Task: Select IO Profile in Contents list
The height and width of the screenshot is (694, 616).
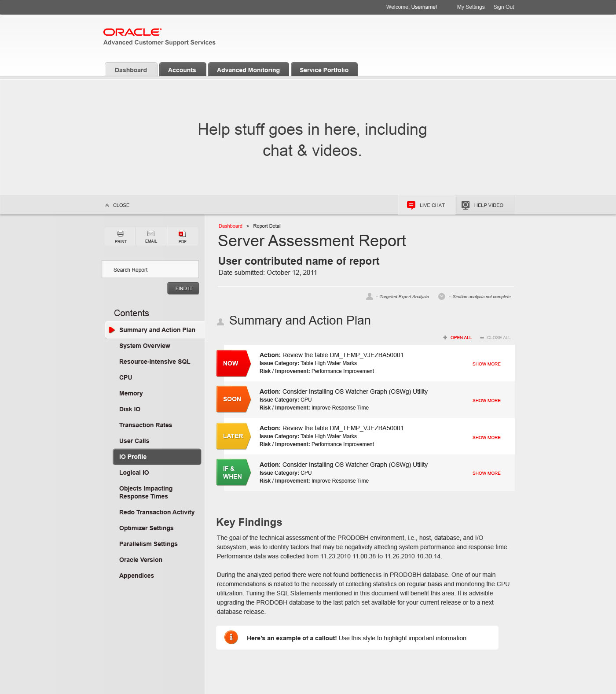Action: click(x=157, y=457)
